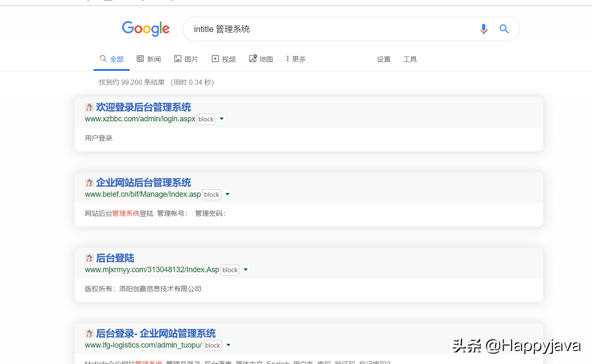
Task: Open 设置 options
Action: pyautogui.click(x=383, y=59)
